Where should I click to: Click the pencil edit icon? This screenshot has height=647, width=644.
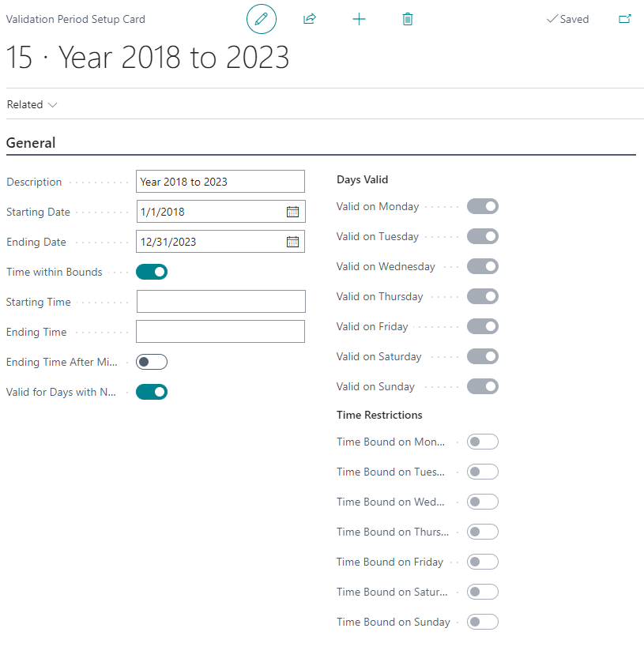tap(262, 19)
